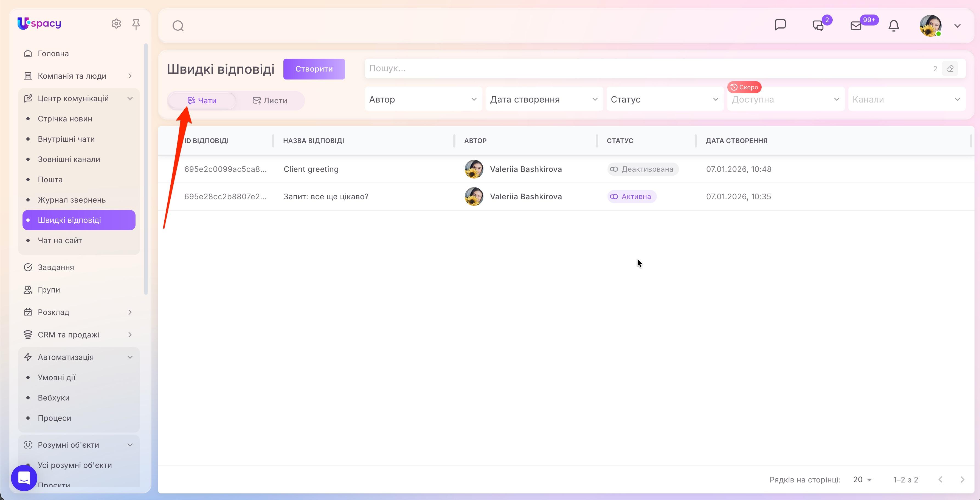
Task: Open notifications bell icon
Action: (894, 25)
